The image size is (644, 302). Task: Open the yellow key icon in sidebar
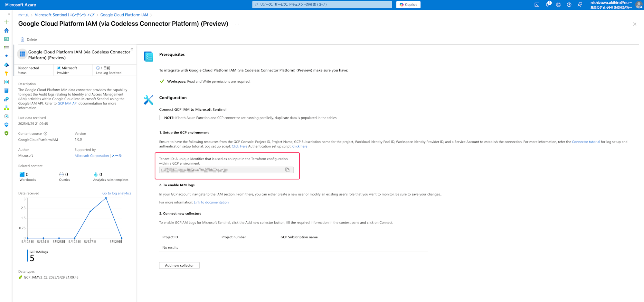(6, 73)
